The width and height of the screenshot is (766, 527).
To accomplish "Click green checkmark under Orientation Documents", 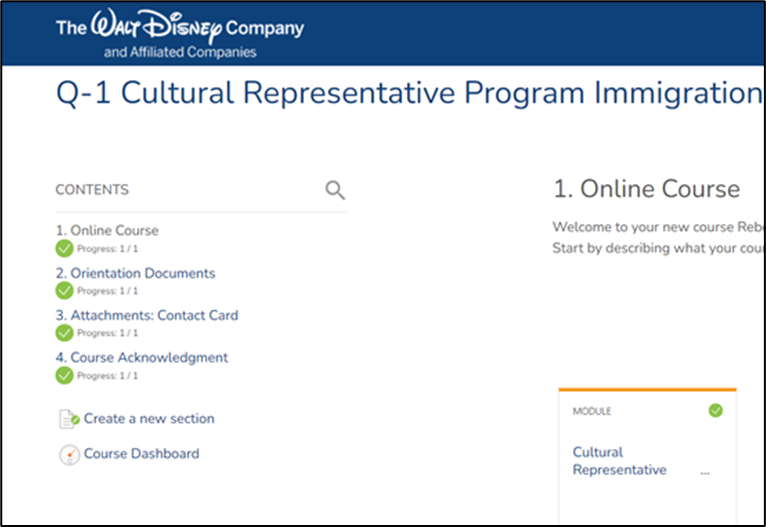I will [x=64, y=291].
